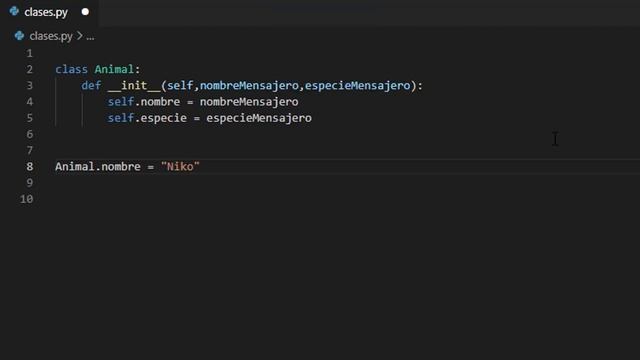This screenshot has width=640, height=360.
Task: Select the clases.py editor tab
Action: [x=49, y=12]
